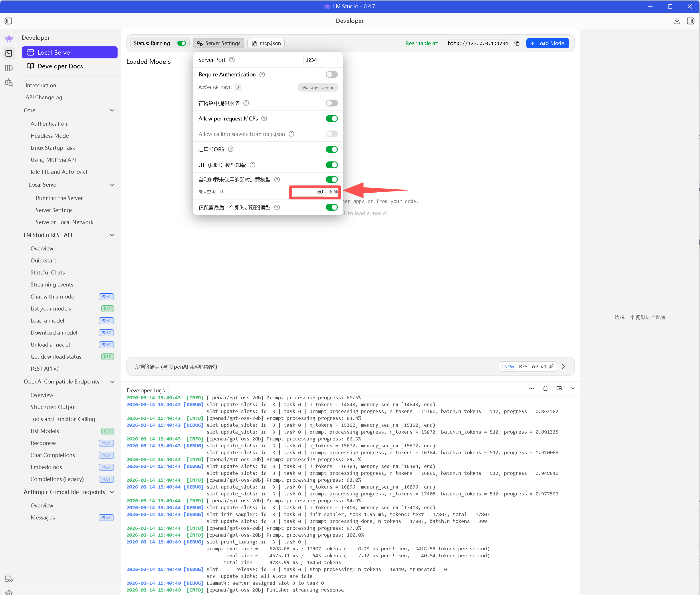The image size is (700, 595).
Task: Click the Load Model button
Action: (547, 43)
